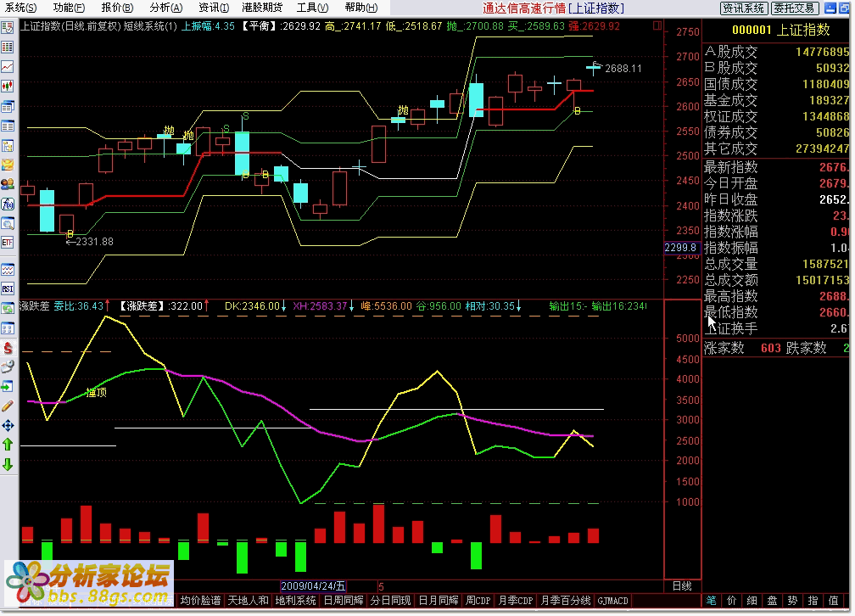Image resolution: width=855 pixels, height=616 pixels.
Task: Click the small red box icon atop chart
Action: pyautogui.click(x=657, y=25)
